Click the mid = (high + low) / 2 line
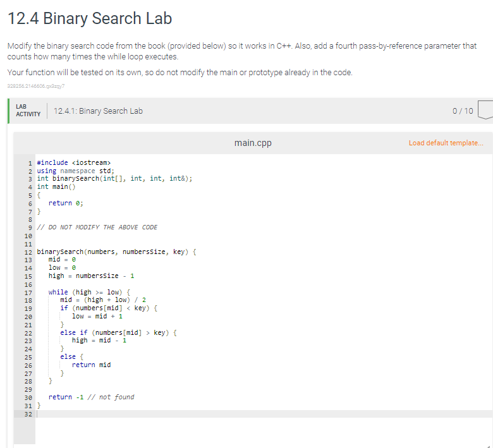 click(x=103, y=300)
